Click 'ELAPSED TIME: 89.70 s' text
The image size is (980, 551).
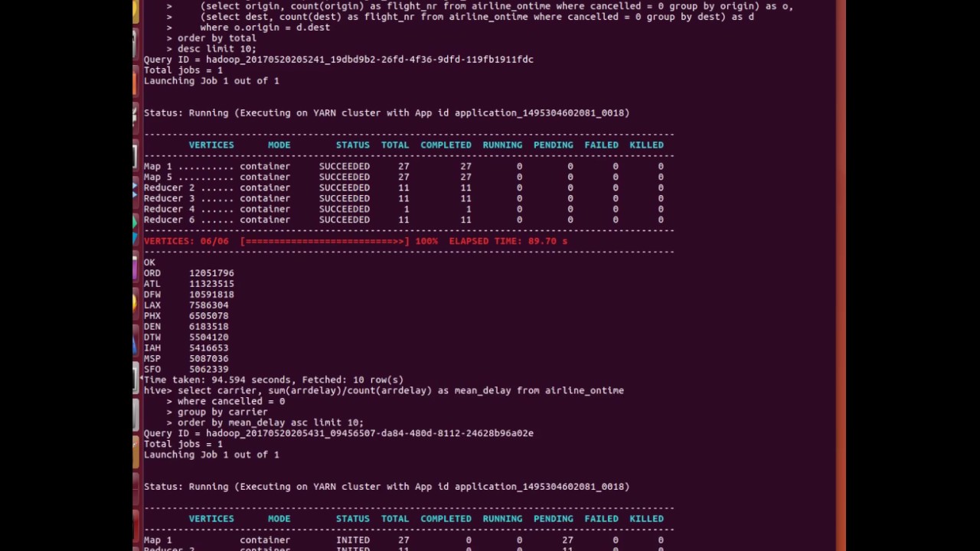(x=508, y=241)
